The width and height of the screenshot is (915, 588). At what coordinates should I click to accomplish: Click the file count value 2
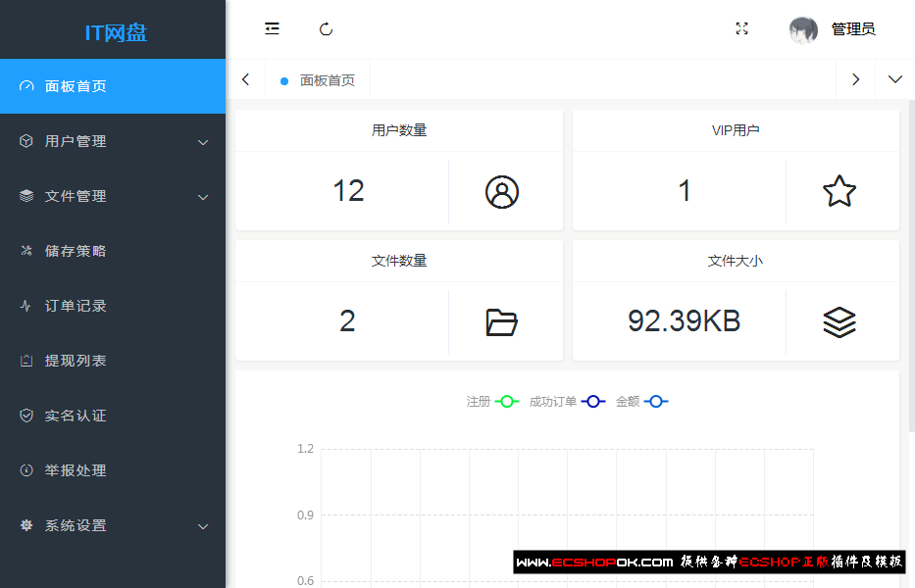[347, 321]
